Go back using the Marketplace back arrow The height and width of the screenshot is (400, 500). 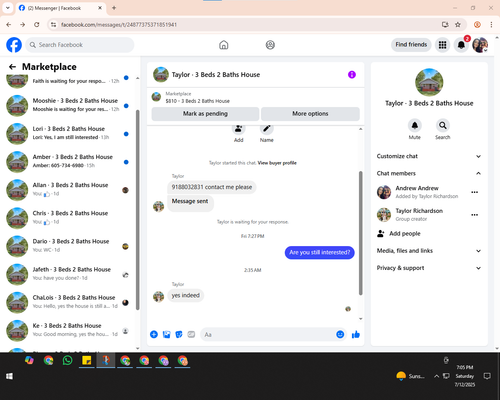coord(12,67)
